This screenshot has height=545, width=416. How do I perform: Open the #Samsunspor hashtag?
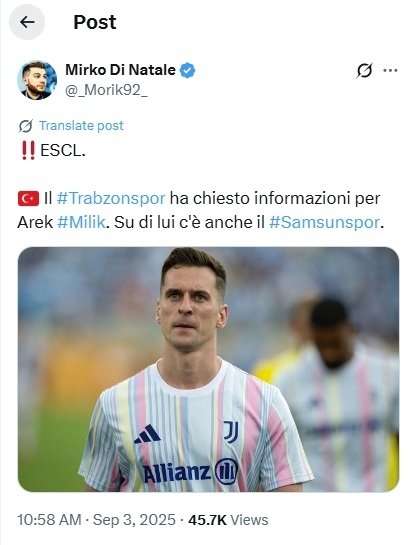click(x=324, y=222)
